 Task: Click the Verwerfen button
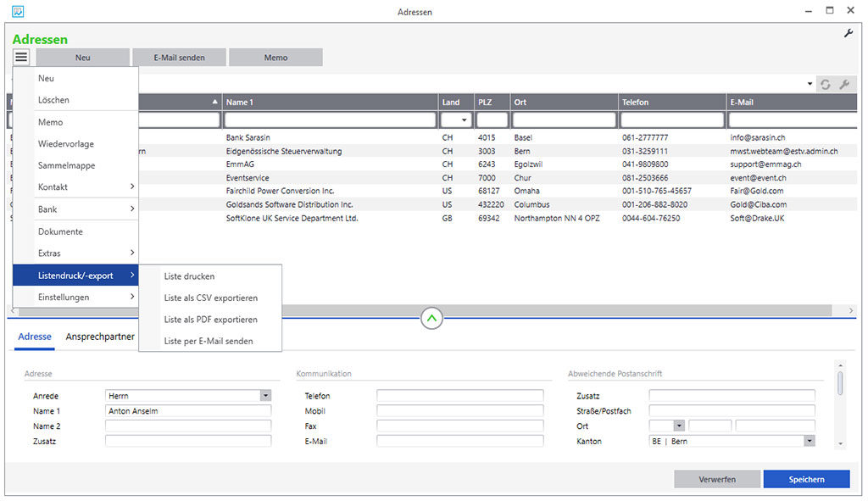click(x=717, y=480)
